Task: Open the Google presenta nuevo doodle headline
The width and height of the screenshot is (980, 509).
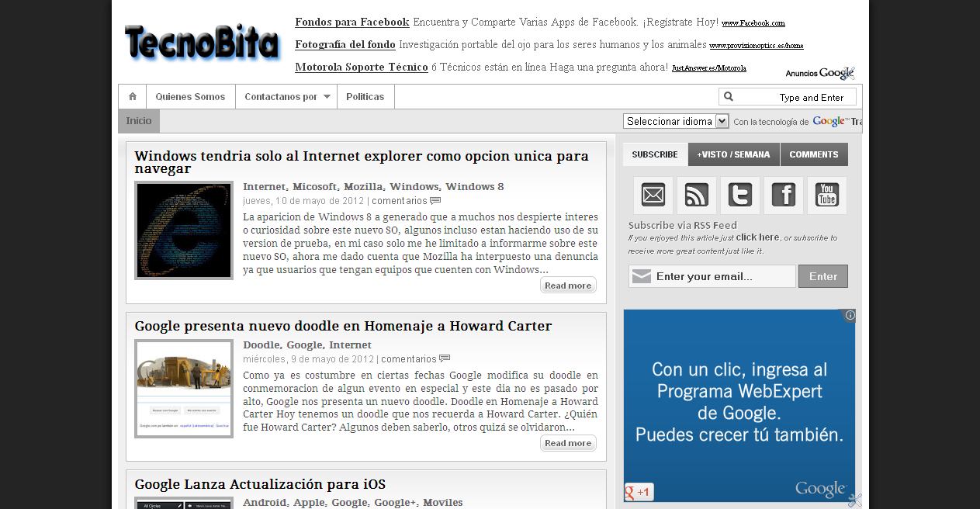Action: pyautogui.click(x=343, y=326)
